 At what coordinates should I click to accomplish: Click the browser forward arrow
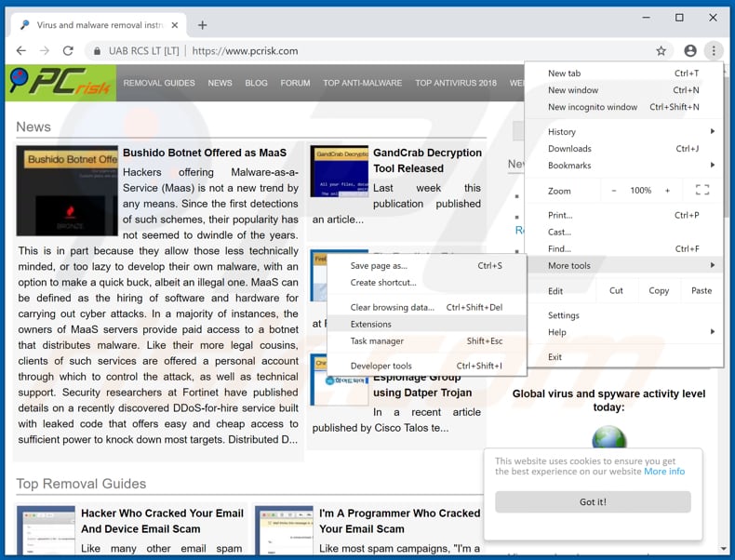45,50
